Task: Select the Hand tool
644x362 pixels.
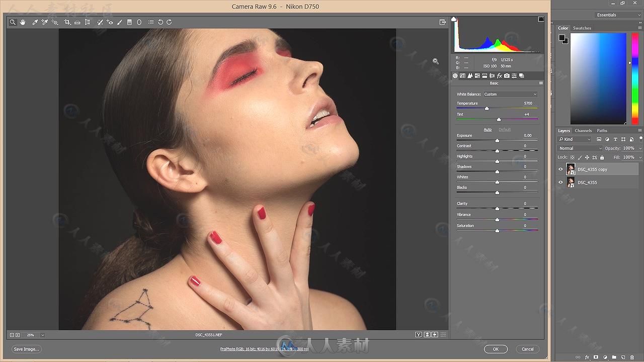Action: (x=23, y=22)
